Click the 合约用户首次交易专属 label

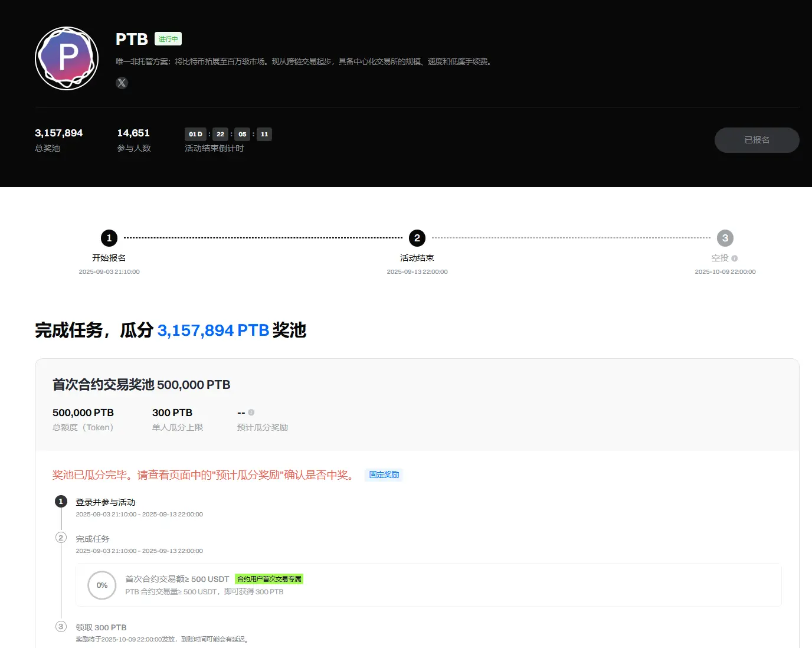269,579
